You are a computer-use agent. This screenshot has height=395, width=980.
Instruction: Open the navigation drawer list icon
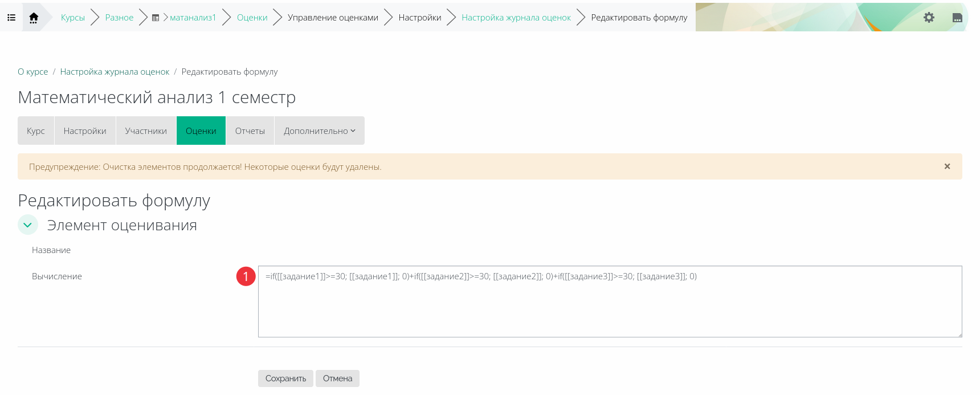[11, 18]
